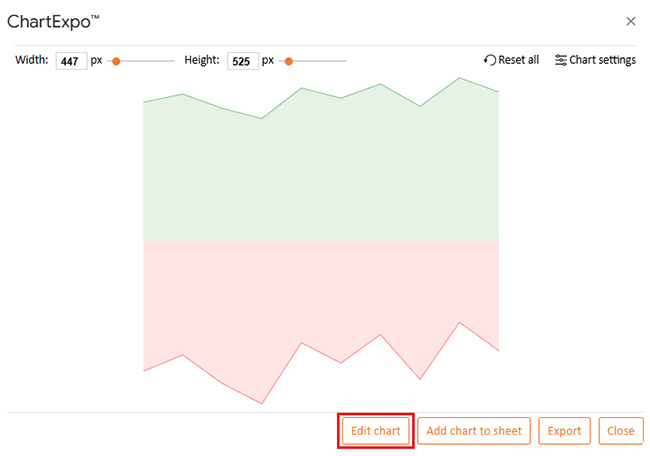Viewport: 650px width, 456px height.
Task: Focus the Height value field
Action: [x=243, y=61]
